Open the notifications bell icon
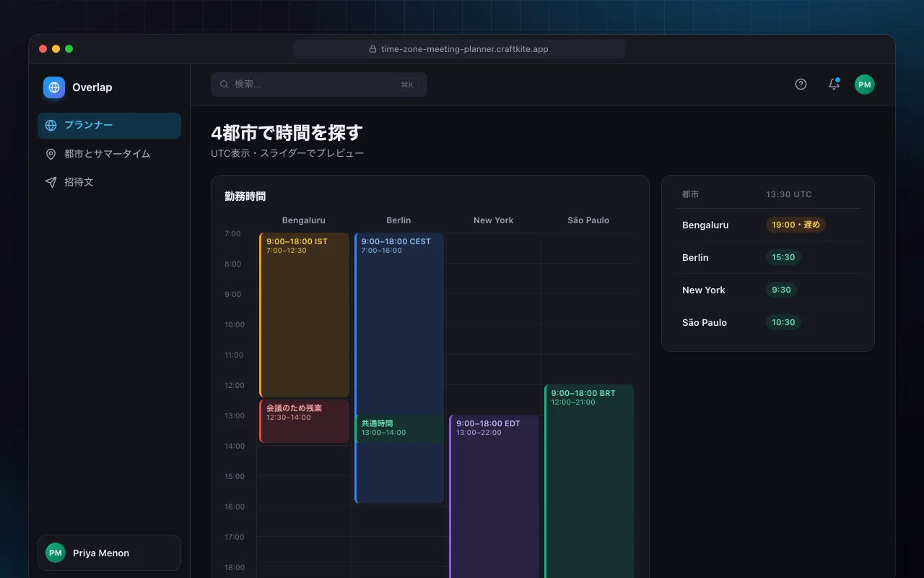 coord(834,85)
